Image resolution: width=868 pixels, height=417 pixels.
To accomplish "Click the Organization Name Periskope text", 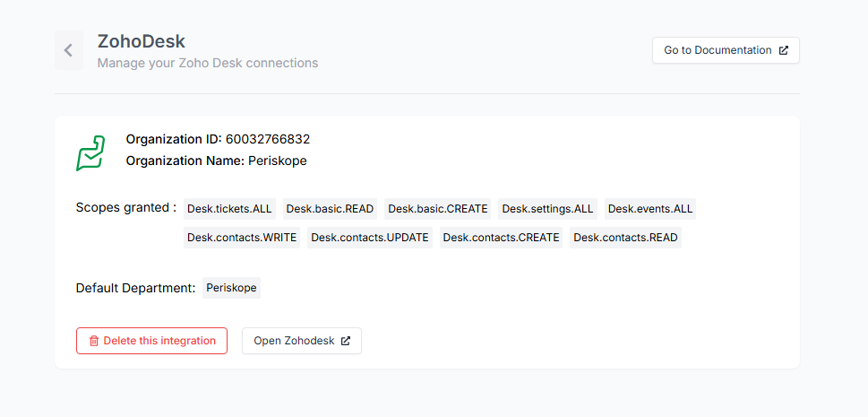I will (217, 161).
